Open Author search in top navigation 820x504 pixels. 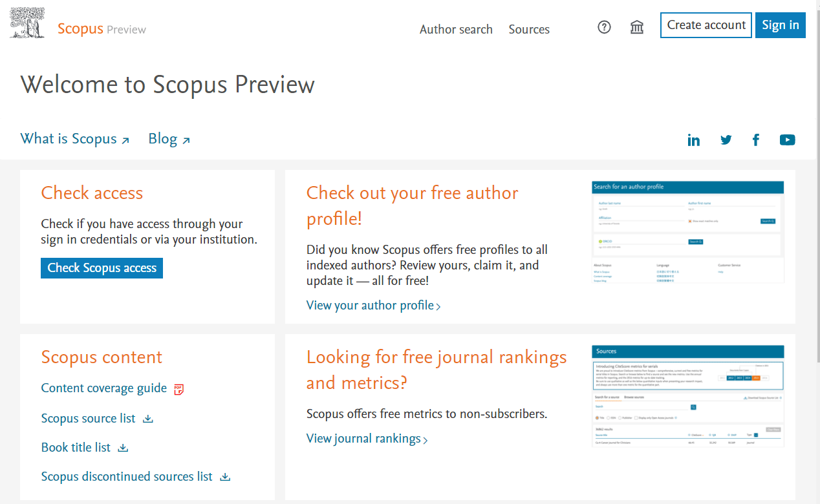coord(456,29)
